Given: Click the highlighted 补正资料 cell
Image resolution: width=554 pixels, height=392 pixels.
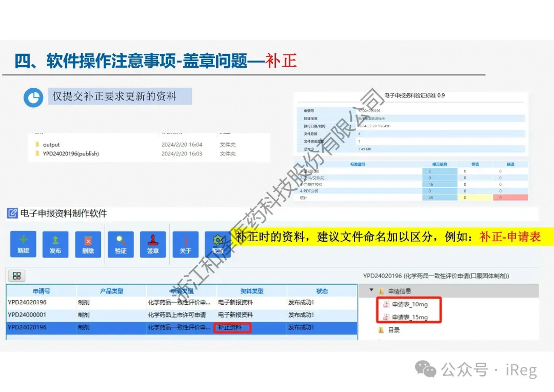Looking at the screenshot, I should click(232, 328).
